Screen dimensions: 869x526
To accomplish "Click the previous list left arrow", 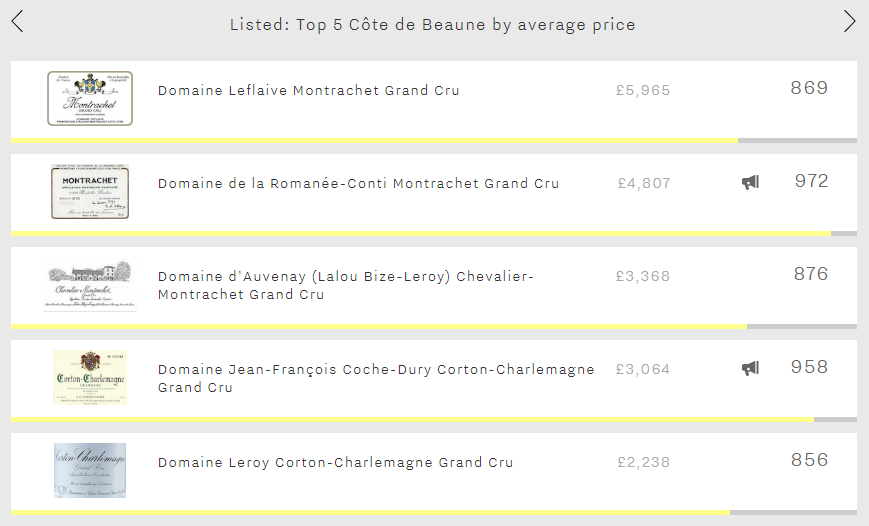I will (17, 22).
